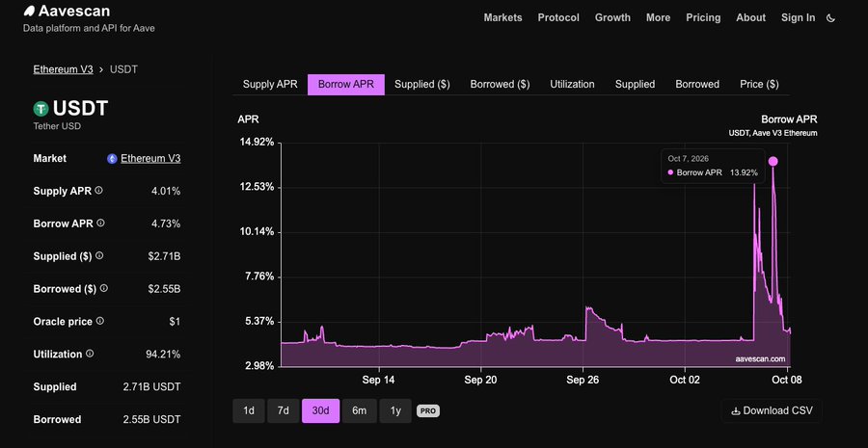868x448 pixels.
Task: Switch to the Supply APR tab
Action: pos(270,84)
